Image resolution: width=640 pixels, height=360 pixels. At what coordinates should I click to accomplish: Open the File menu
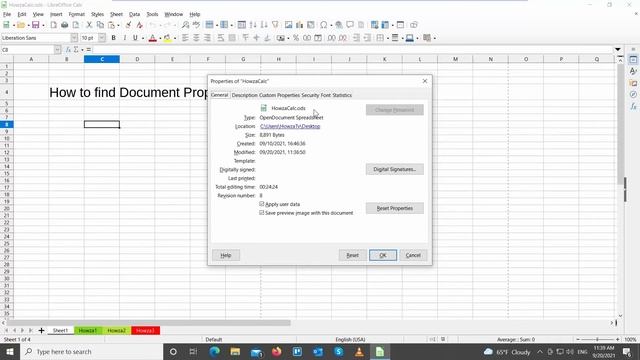tap(7, 14)
